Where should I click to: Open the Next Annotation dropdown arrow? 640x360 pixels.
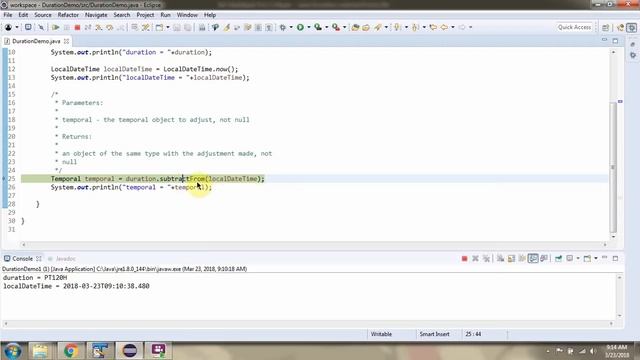tap(406, 27)
